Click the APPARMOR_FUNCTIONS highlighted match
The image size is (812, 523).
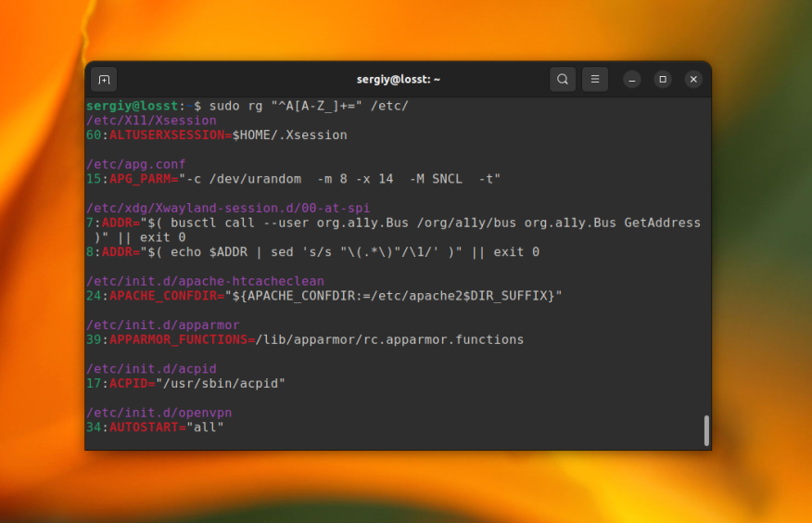coord(178,339)
